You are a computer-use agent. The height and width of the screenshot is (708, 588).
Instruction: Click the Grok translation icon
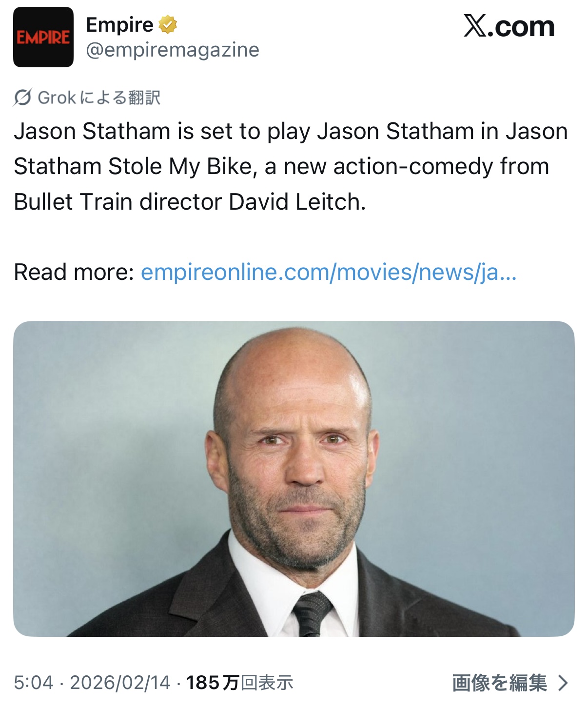(x=22, y=98)
